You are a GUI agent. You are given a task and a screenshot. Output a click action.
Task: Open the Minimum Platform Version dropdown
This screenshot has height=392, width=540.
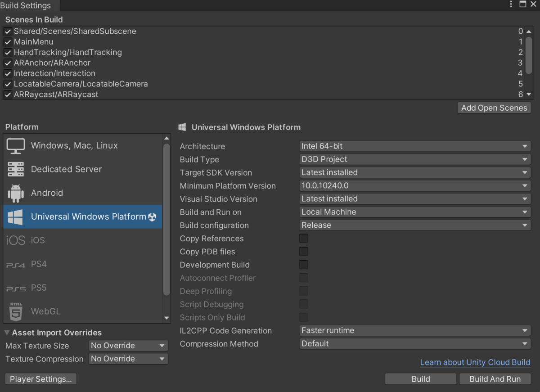(415, 186)
